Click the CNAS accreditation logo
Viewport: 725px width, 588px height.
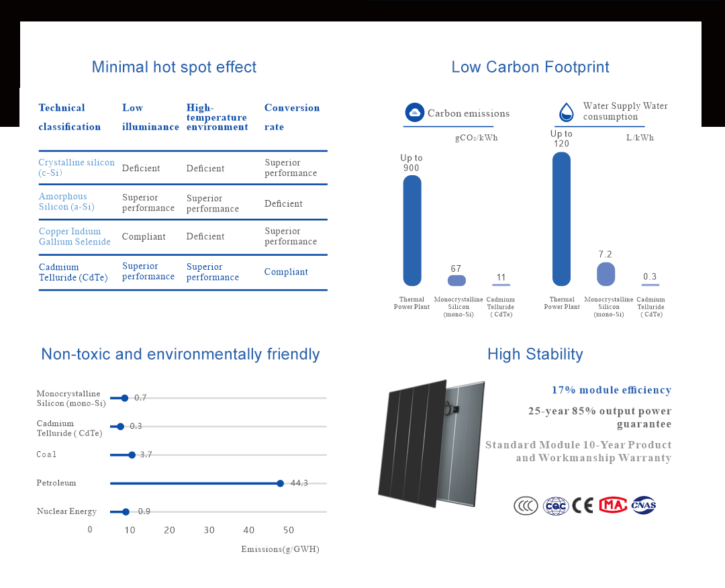tap(643, 505)
